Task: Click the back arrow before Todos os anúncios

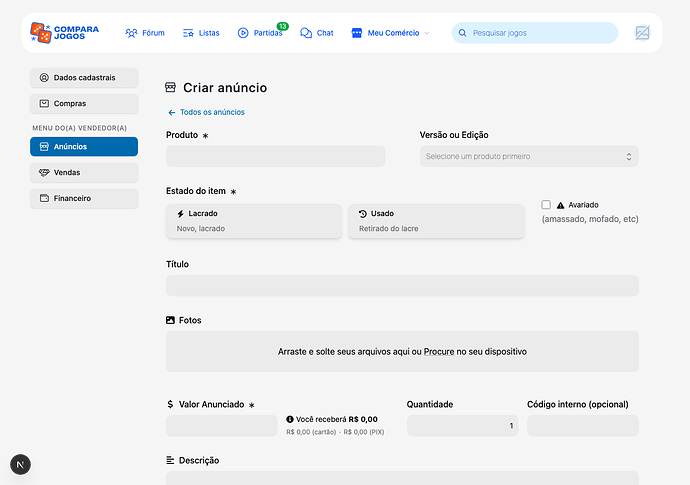Action: 172,113
